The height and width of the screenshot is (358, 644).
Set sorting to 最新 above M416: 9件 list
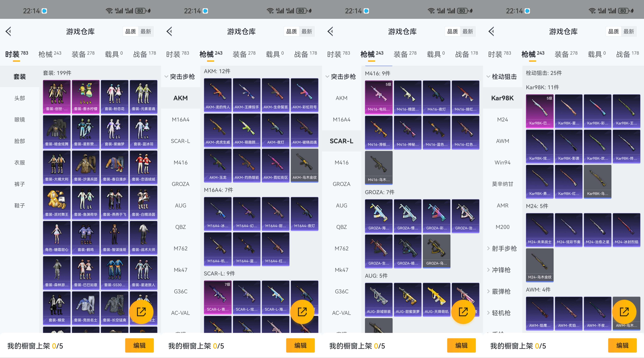point(468,31)
